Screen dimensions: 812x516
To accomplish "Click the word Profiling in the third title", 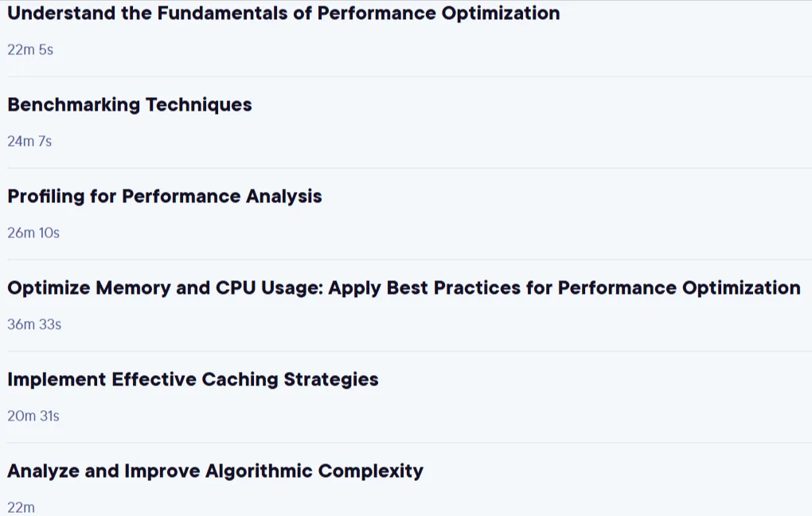I will click(46, 197).
